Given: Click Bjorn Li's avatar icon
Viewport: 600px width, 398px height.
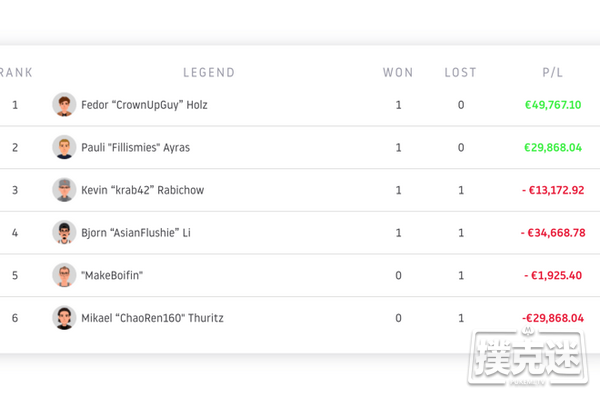Looking at the screenshot, I should 64,232.
